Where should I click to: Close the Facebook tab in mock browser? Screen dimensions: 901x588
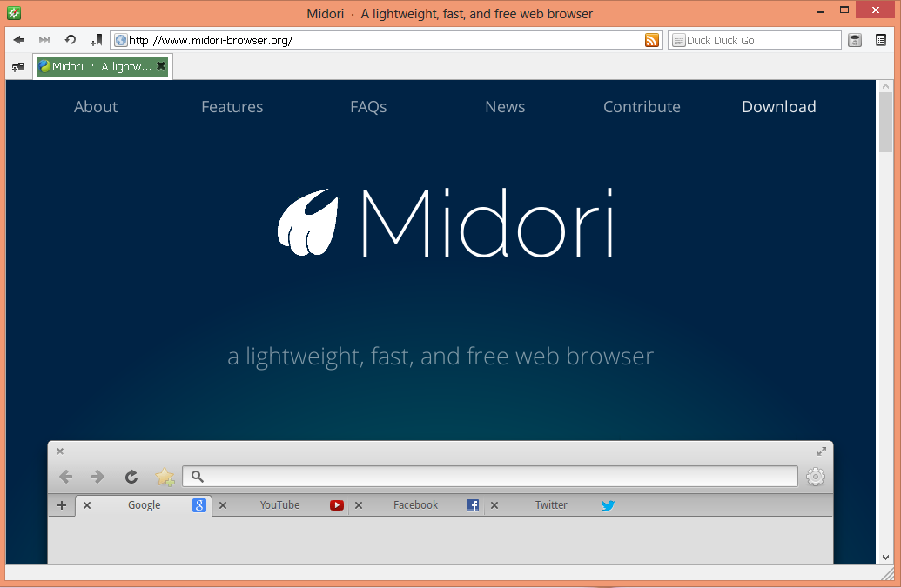(x=359, y=505)
